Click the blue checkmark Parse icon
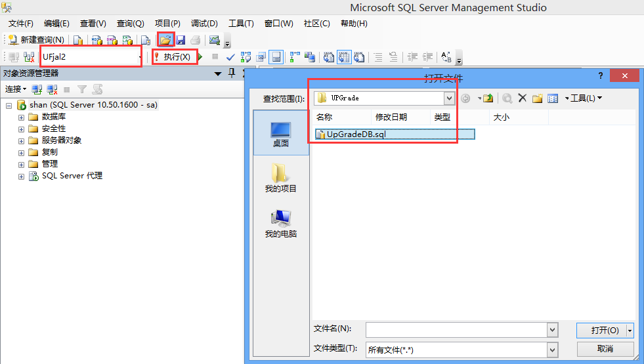The width and height of the screenshot is (644, 364). tap(230, 57)
